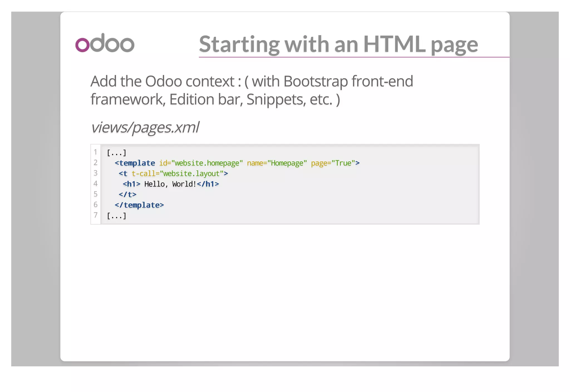
Task: Click the 'Hello, World!' h1 line
Action: pos(171,184)
